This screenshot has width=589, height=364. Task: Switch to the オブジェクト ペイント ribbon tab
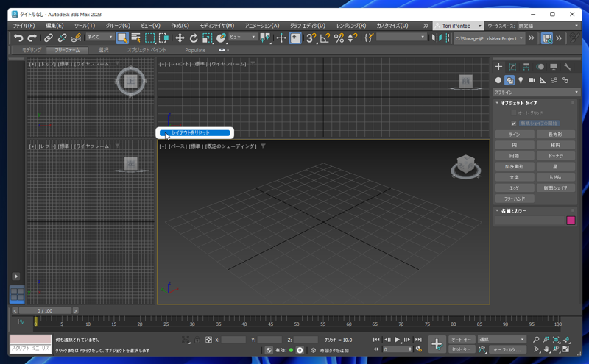point(147,50)
